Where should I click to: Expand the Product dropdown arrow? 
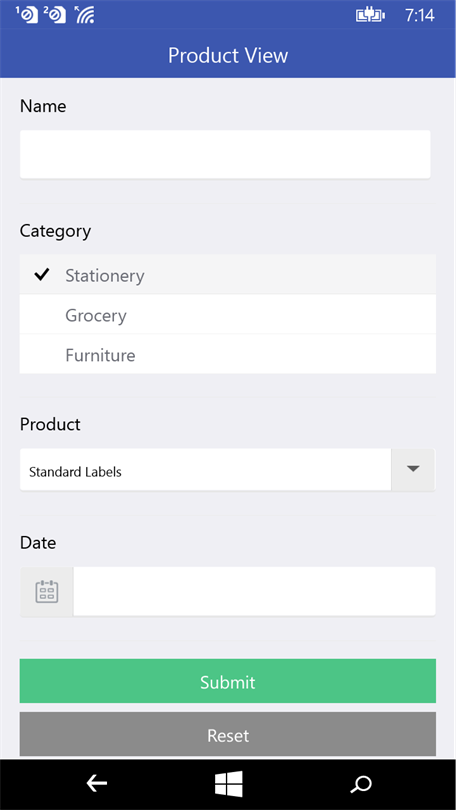pos(413,469)
